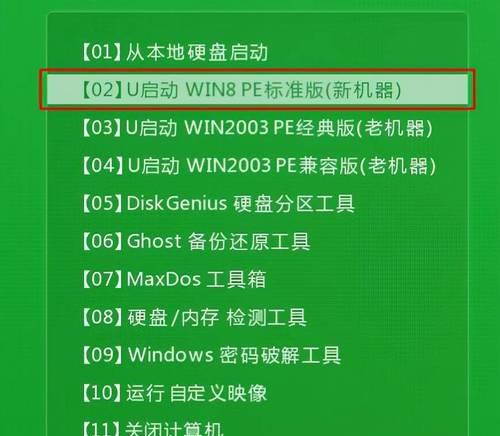Click the 【05】 number label
This screenshot has width=500, height=436.
(x=101, y=203)
